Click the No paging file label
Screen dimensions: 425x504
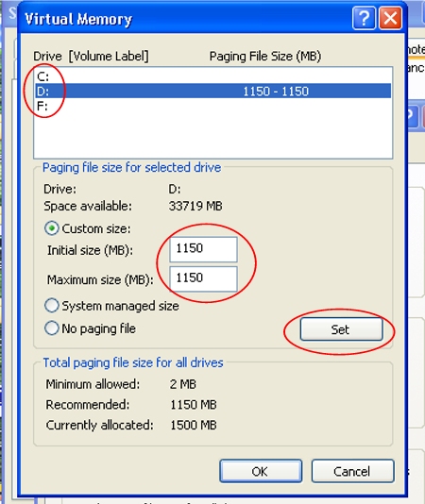point(99,328)
